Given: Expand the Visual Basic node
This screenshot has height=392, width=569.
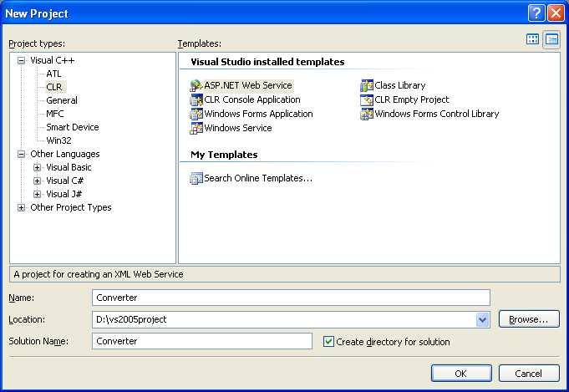Looking at the screenshot, I should pos(37,167).
